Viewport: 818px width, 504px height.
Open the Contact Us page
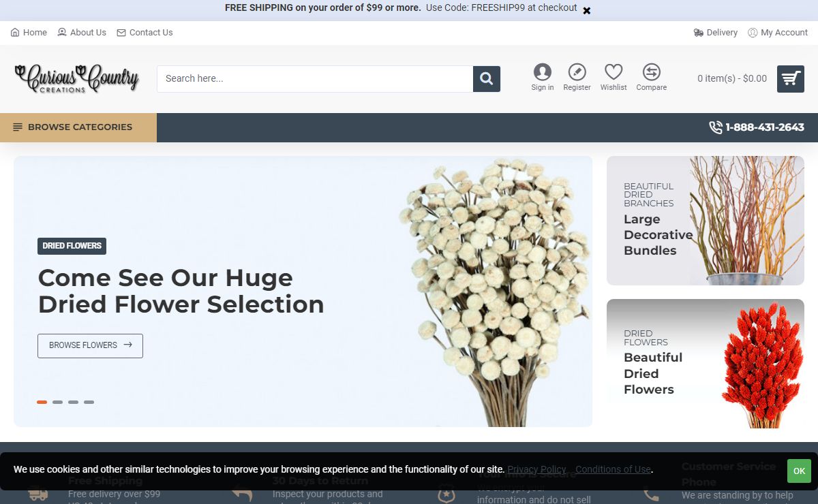pos(145,32)
